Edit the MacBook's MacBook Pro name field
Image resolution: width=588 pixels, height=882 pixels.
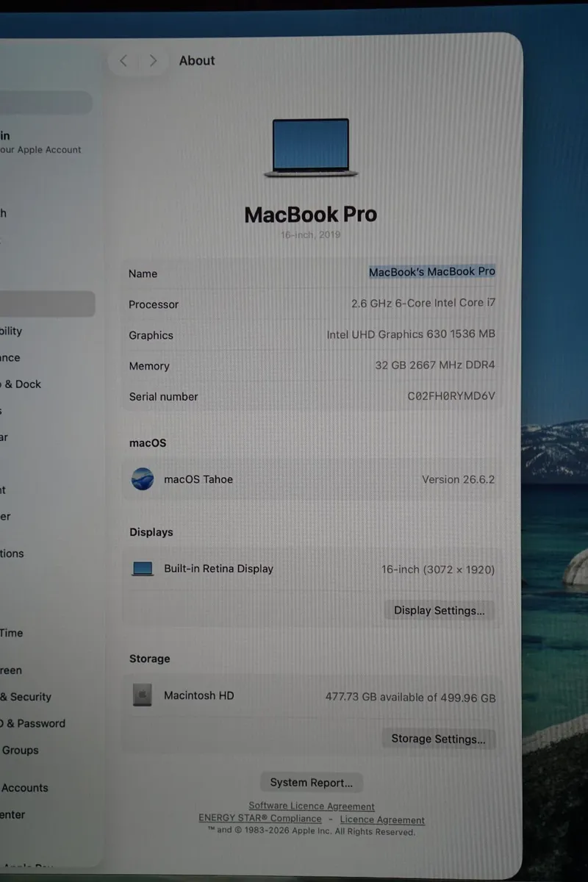[432, 272]
